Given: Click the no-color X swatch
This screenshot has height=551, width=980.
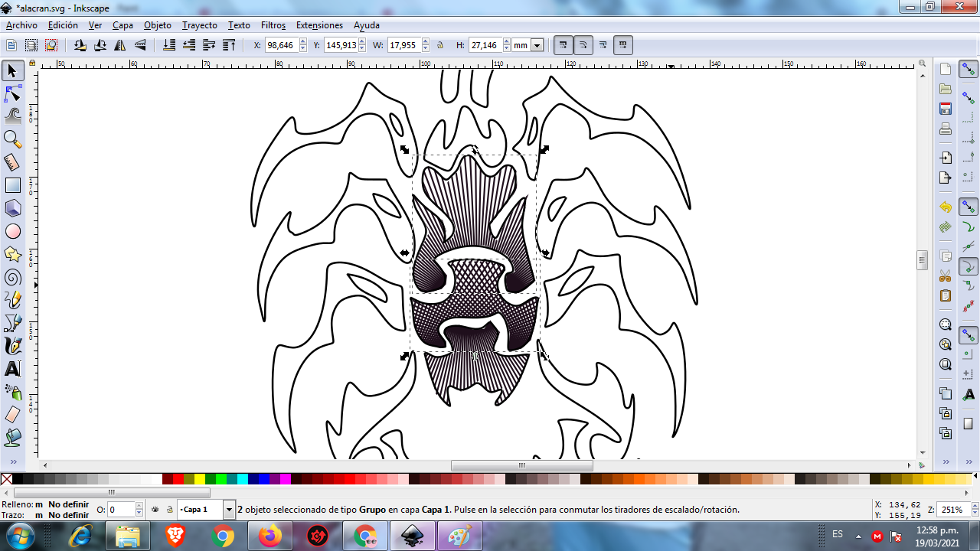Looking at the screenshot, I should pyautogui.click(x=7, y=479).
